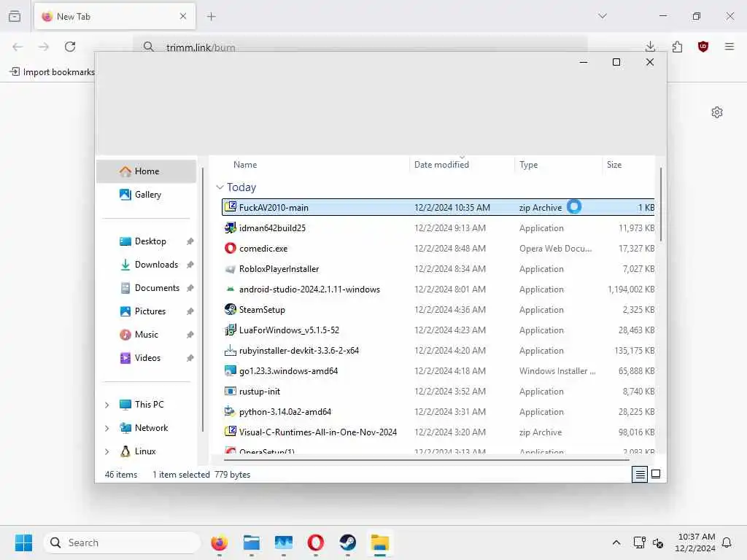Open new tab page settings gear
This screenshot has width=747, height=560.
point(717,112)
